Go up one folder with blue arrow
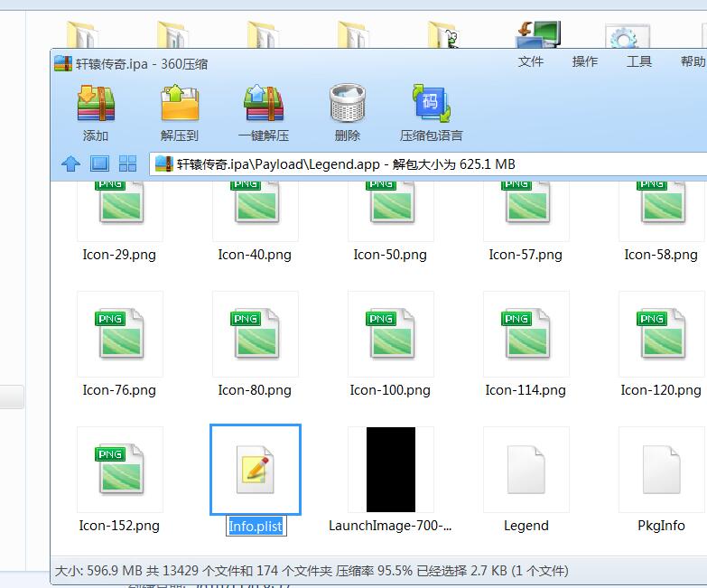707x588 pixels. (x=71, y=163)
